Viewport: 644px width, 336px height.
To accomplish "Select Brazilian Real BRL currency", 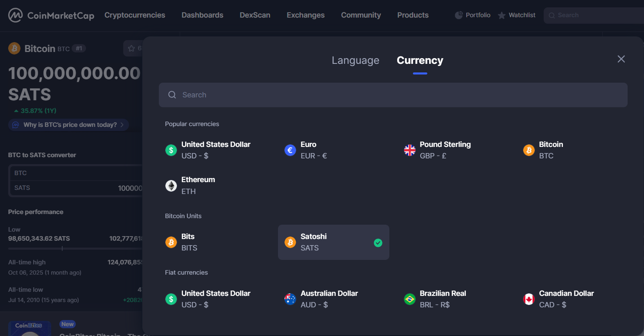I will 453,299.
